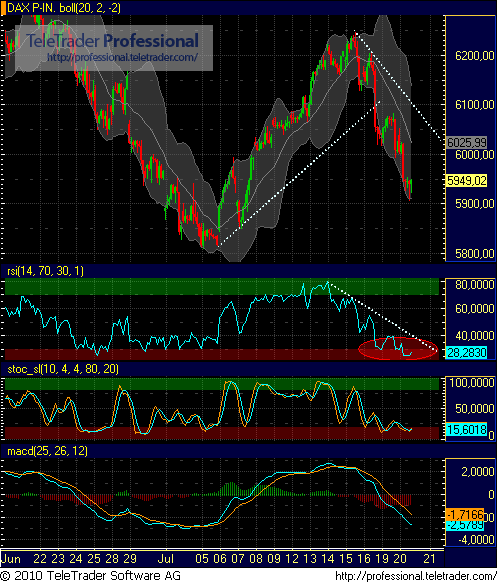Click the grey trendline value 6025,99

pyautogui.click(x=467, y=142)
